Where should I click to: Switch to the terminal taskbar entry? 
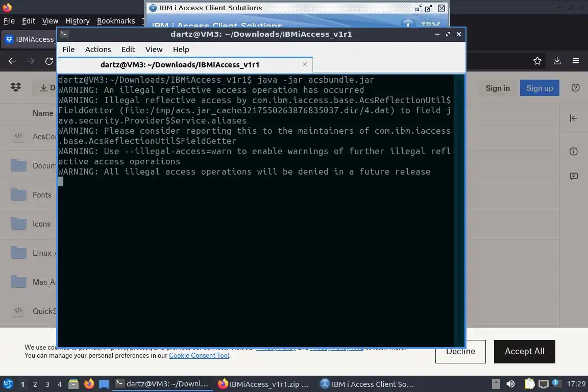[x=162, y=384]
